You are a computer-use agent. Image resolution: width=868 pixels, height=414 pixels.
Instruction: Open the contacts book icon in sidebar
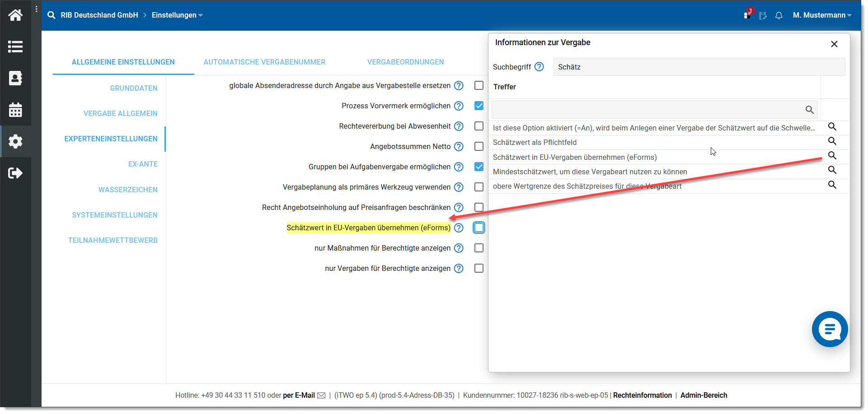click(x=15, y=78)
